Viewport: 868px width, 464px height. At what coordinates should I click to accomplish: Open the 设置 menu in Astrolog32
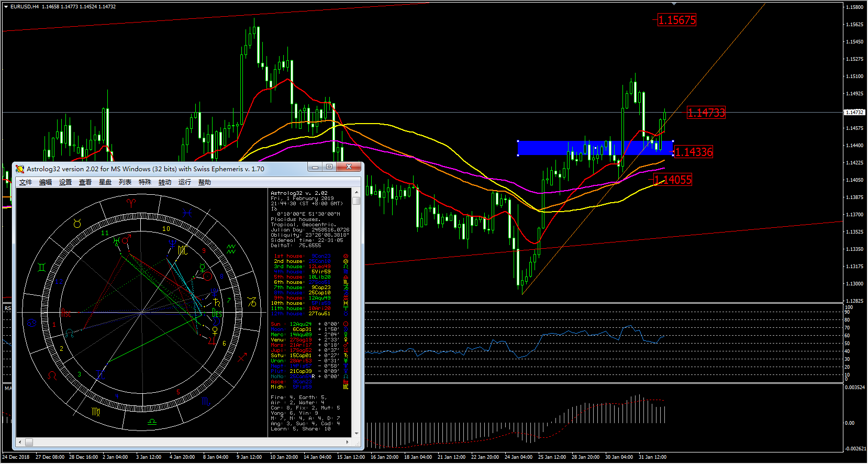(x=65, y=182)
